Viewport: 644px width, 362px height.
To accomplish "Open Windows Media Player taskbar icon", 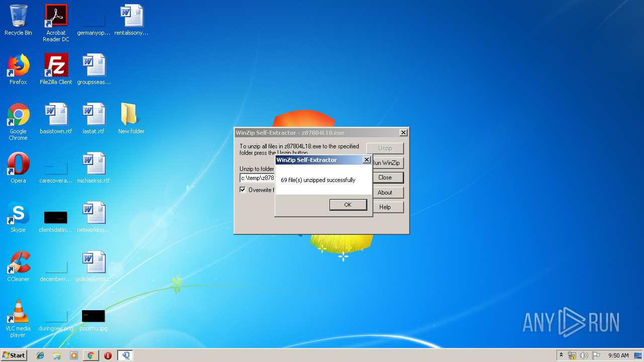I will 74,355.
